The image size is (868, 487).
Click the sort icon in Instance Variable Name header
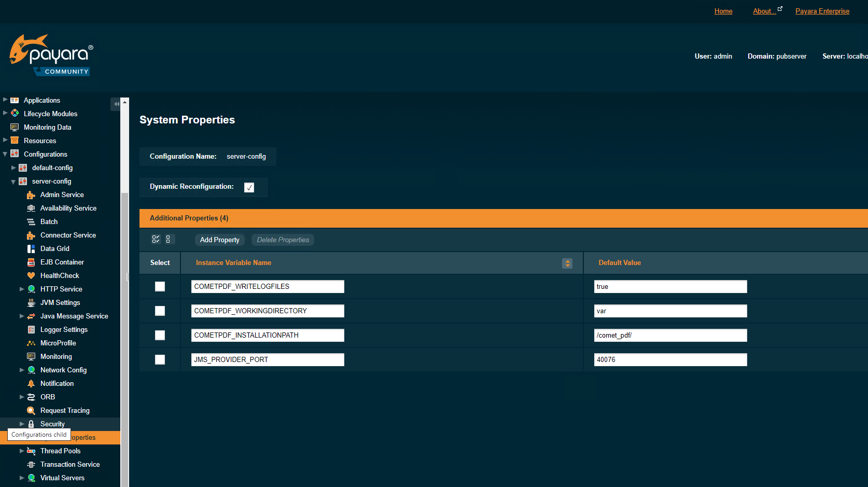tap(567, 263)
